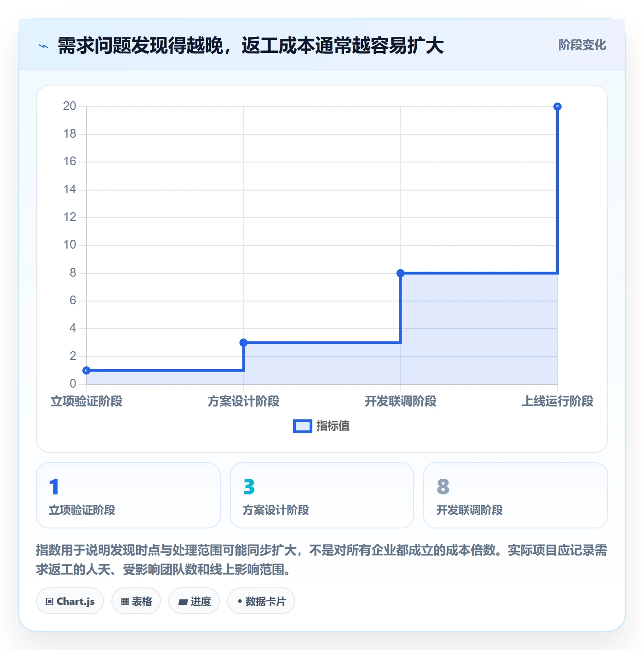
Task: Click the lightning icon beside the title
Action: 44,46
